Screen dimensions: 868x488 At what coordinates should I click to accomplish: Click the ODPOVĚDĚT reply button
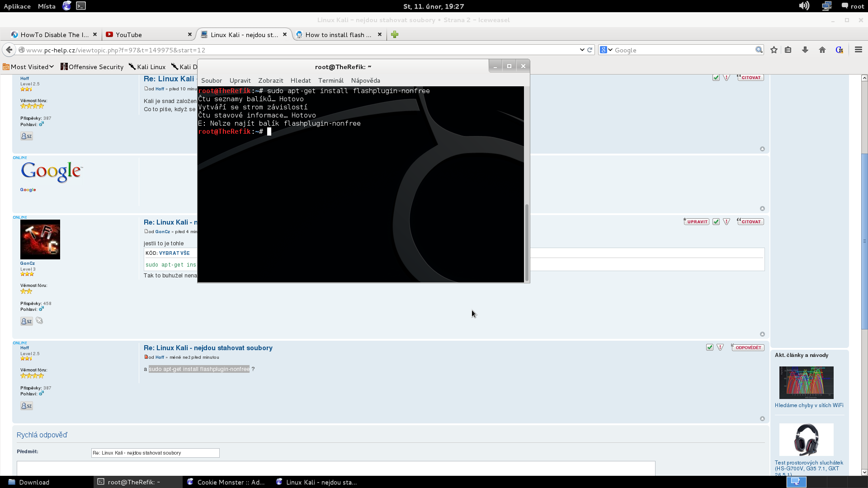[x=748, y=347]
